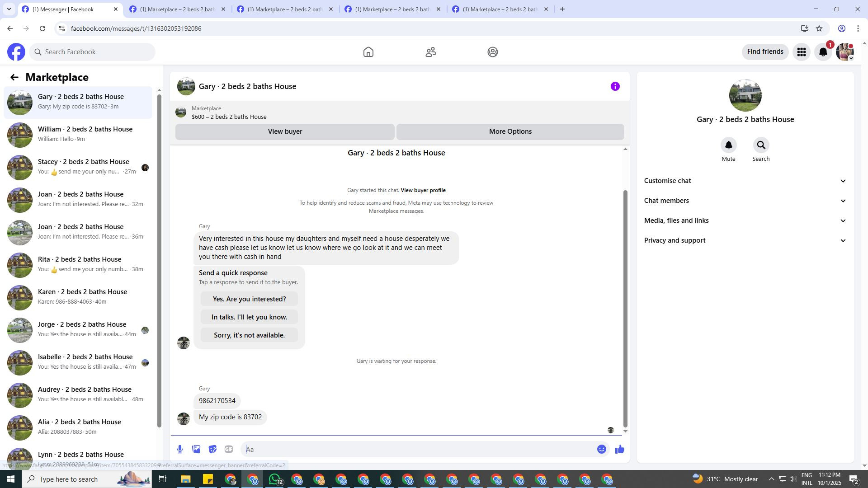Viewport: 868px width, 488px height.
Task: Toggle the conversation information panel
Action: click(x=615, y=86)
